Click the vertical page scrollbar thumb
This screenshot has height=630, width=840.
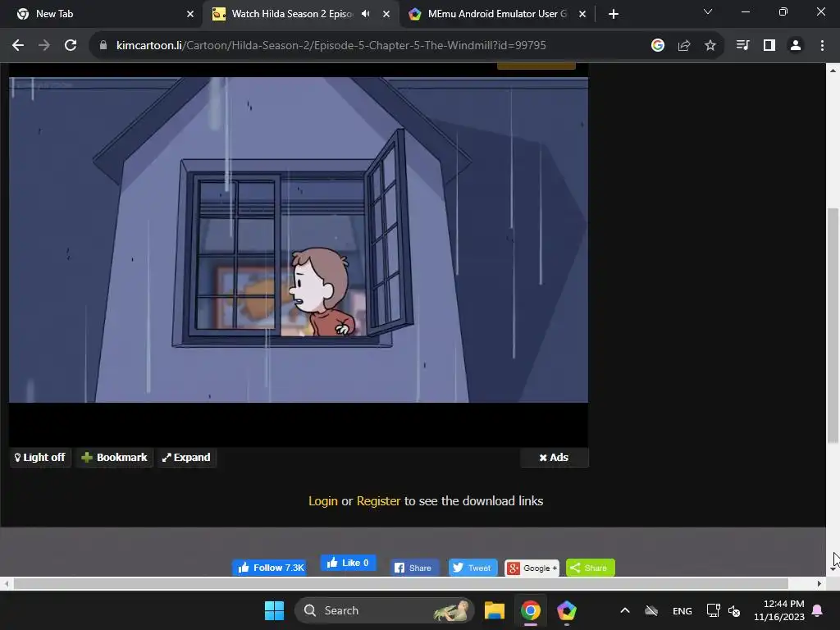(x=833, y=326)
